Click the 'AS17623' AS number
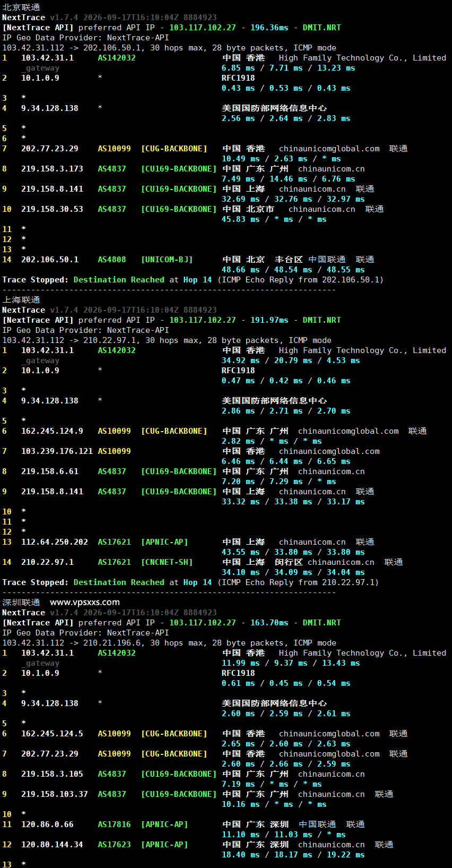The width and height of the screenshot is (452, 868). [x=114, y=845]
